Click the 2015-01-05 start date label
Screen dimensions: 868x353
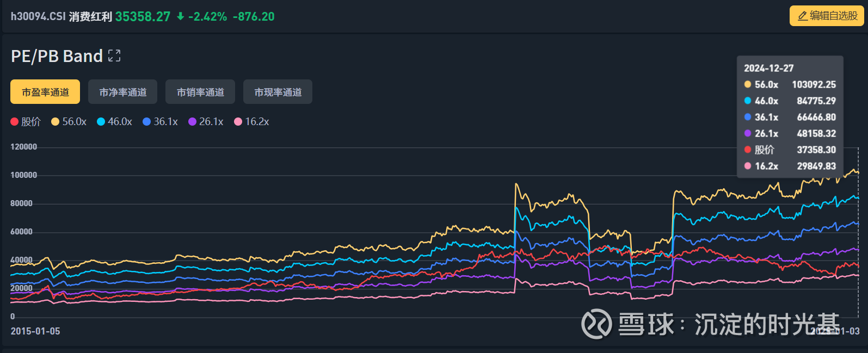coord(35,331)
